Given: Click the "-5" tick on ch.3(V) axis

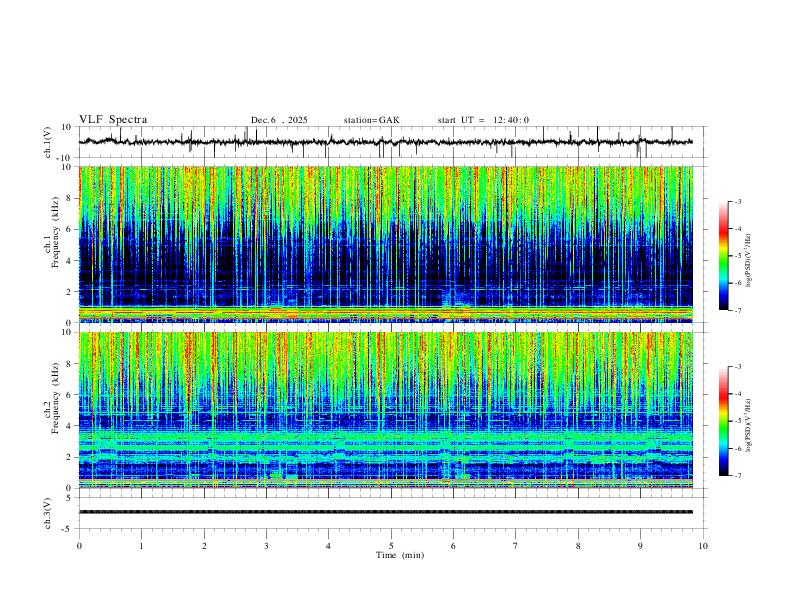Looking at the screenshot, I should click(68, 529).
